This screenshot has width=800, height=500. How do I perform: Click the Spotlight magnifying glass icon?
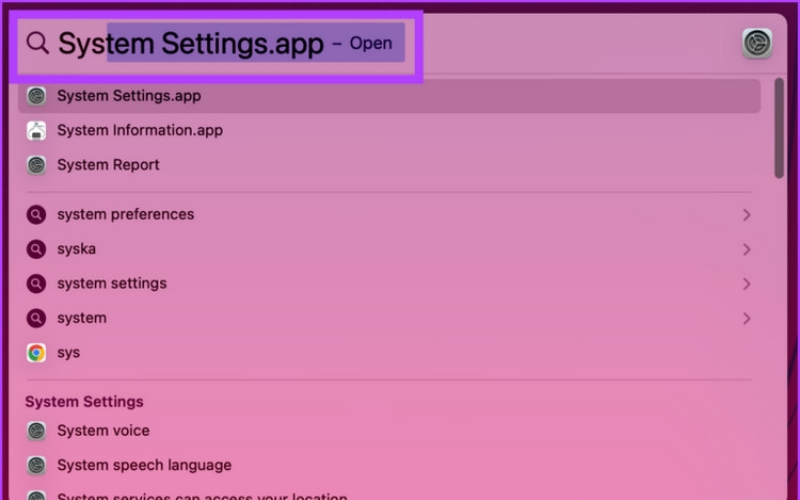tap(37, 43)
